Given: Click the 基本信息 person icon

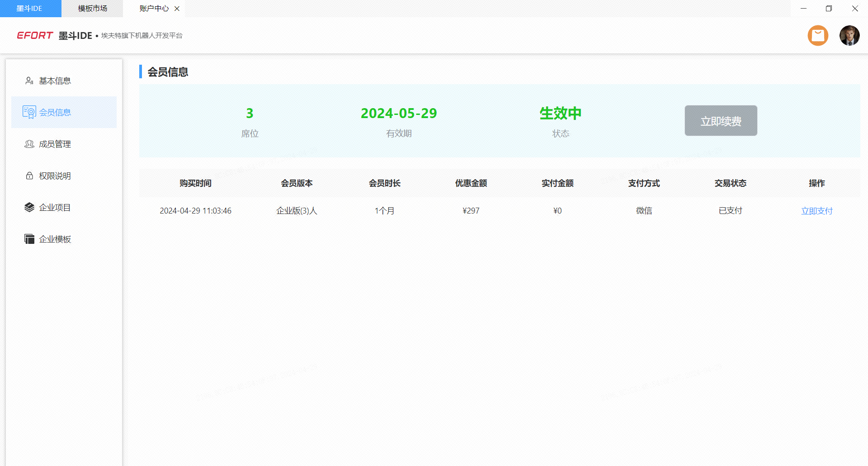Looking at the screenshot, I should tap(29, 81).
